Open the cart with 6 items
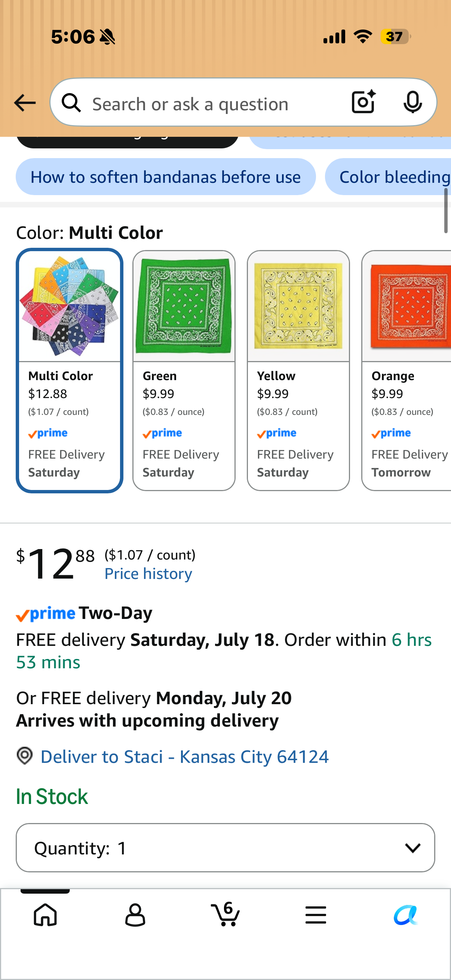This screenshot has width=451, height=980. pos(225,914)
